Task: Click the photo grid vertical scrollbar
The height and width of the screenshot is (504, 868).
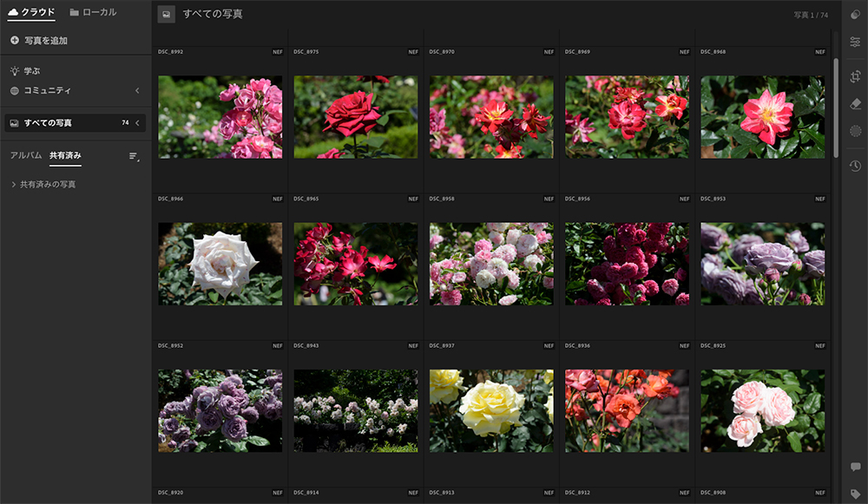Action: click(835, 108)
